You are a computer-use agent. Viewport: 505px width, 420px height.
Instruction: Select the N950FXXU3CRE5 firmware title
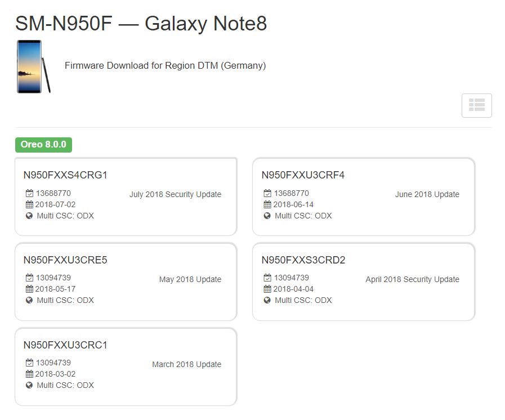(x=65, y=260)
